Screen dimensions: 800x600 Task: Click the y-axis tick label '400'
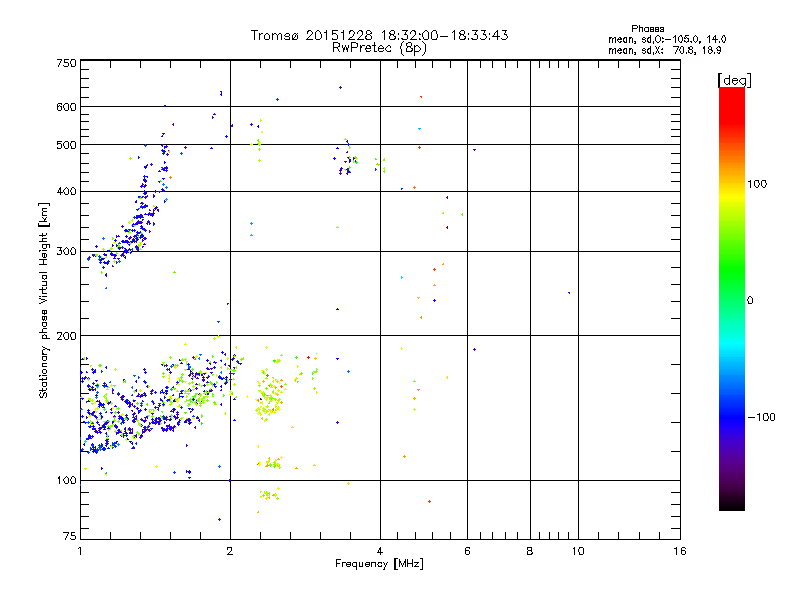66,191
